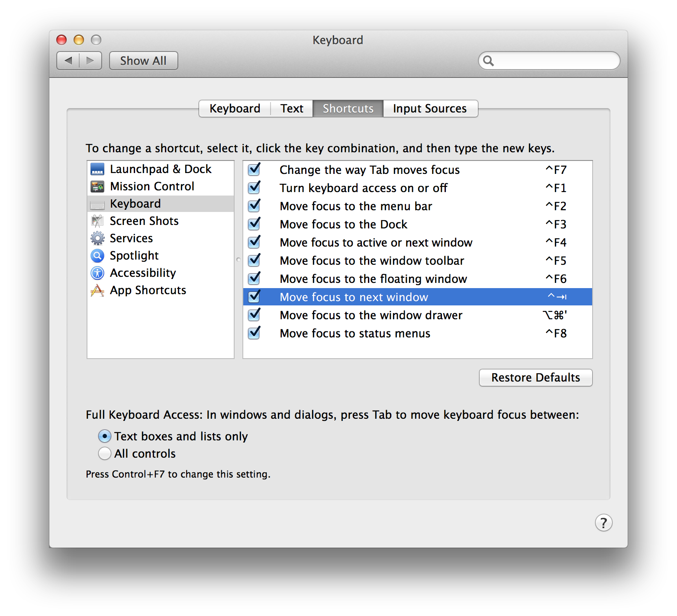
Task: Click Restore Defaults button
Action: click(x=535, y=378)
